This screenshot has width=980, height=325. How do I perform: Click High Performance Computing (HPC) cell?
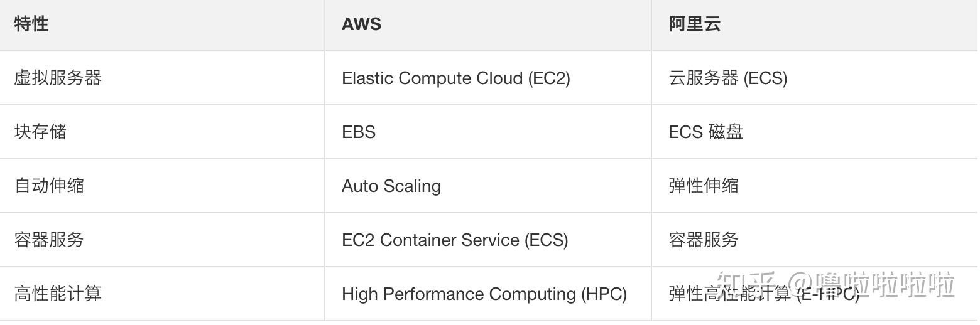pyautogui.click(x=484, y=294)
